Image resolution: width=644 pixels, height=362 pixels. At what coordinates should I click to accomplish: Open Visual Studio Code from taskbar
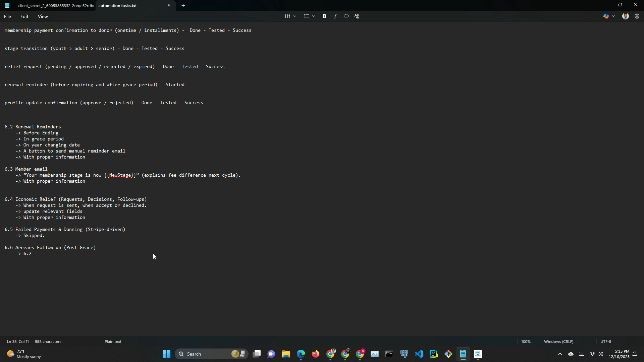pyautogui.click(x=419, y=354)
